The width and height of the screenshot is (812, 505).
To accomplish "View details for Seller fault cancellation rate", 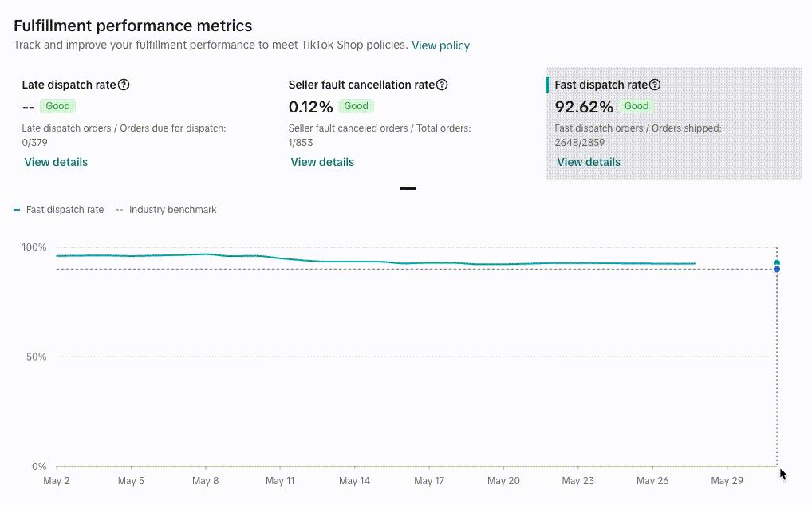I will (322, 162).
